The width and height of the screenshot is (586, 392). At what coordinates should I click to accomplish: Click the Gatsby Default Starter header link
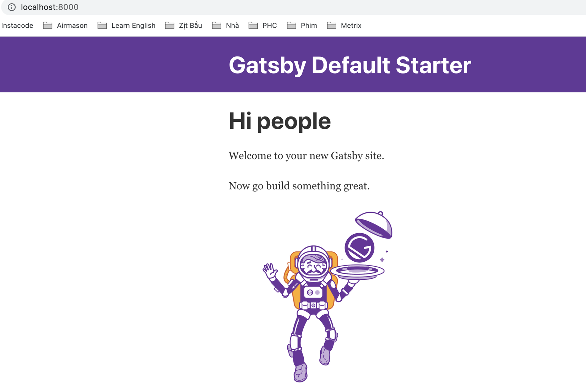click(x=350, y=65)
